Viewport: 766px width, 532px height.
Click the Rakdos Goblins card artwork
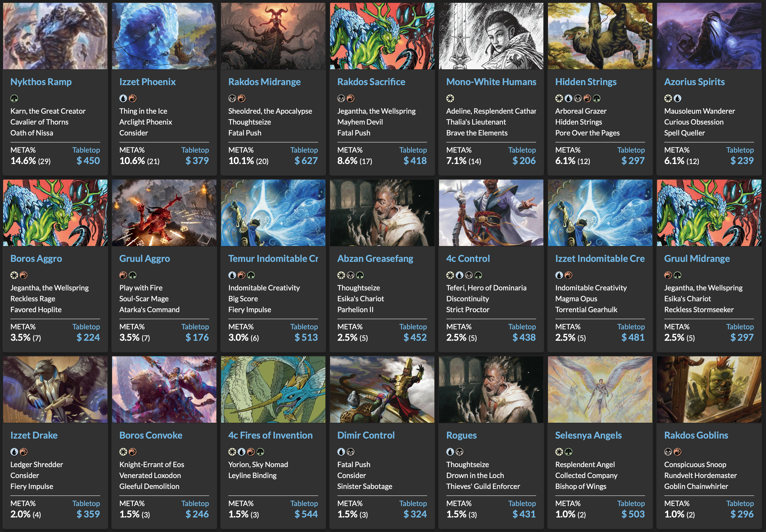coord(709,389)
